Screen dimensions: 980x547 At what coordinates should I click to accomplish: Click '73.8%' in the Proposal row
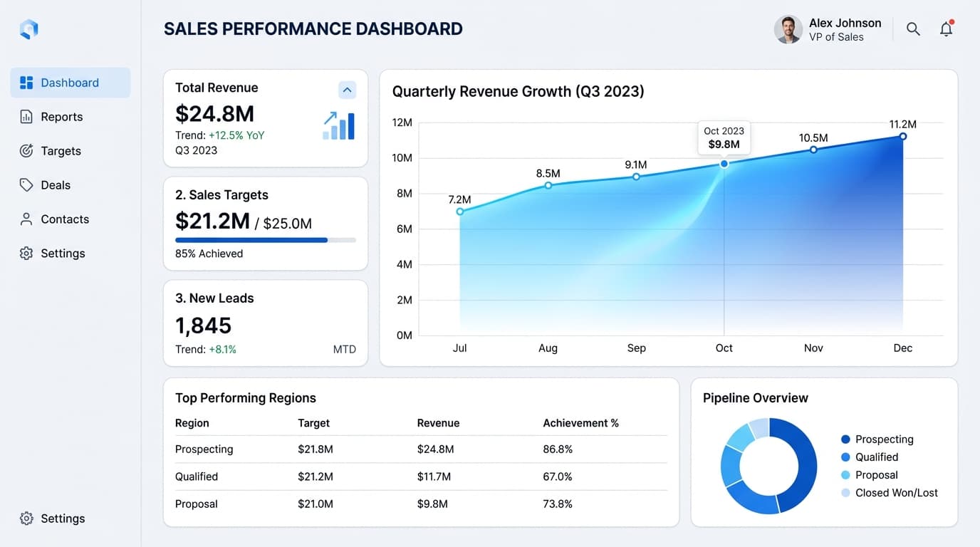coord(558,504)
